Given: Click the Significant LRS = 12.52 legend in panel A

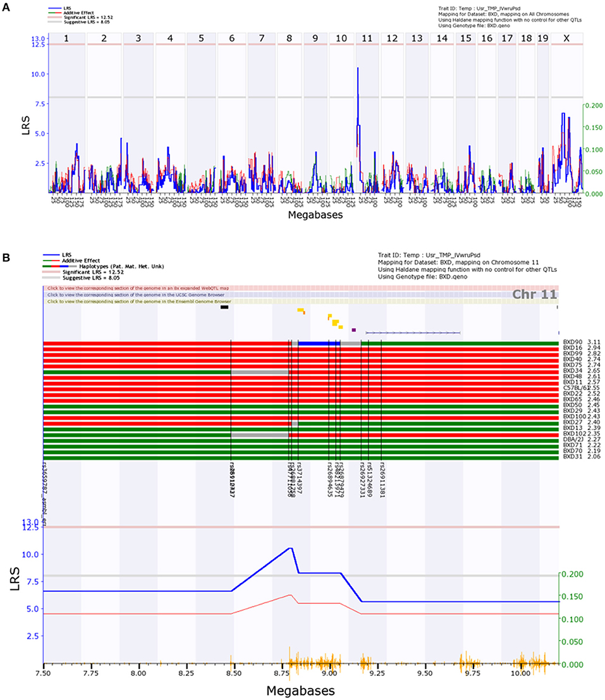Looking at the screenshot, I should (x=88, y=18).
